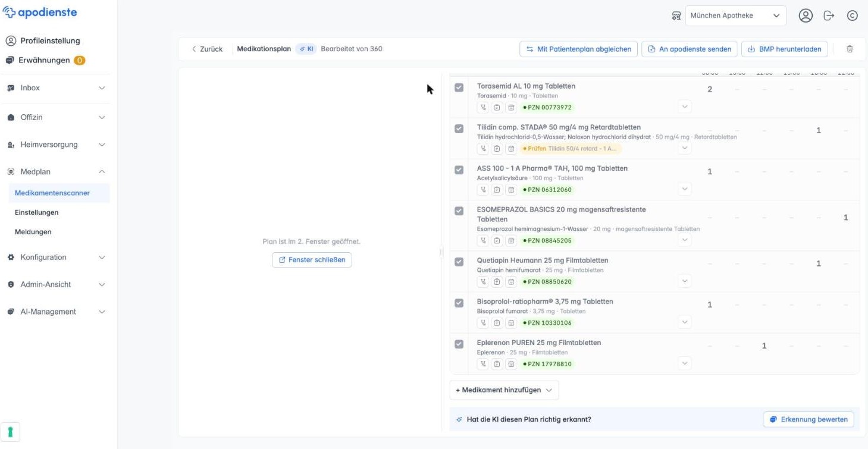Open the clipboard icon for Bisoprolol-ratiopharm

pos(497,323)
